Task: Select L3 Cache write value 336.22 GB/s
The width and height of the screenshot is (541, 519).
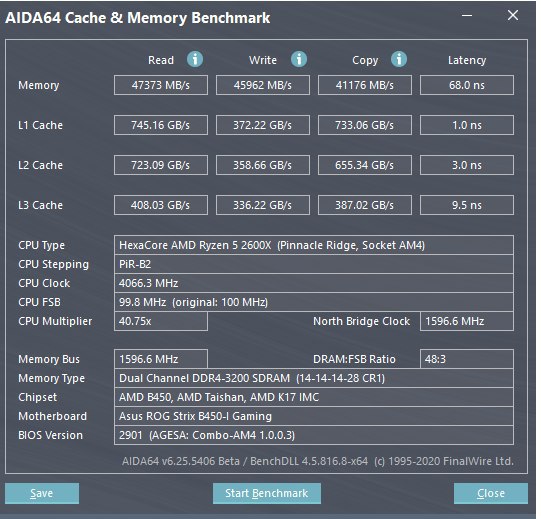Action: click(263, 205)
